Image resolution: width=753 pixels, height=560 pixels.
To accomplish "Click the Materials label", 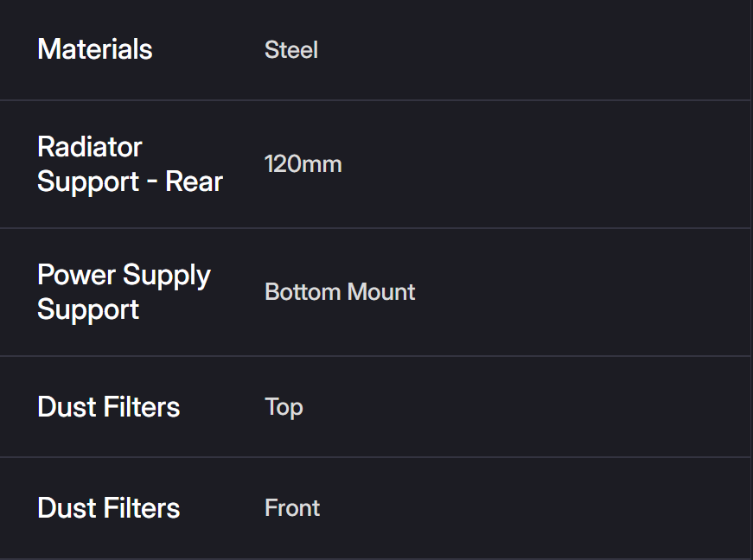I will pos(95,49).
